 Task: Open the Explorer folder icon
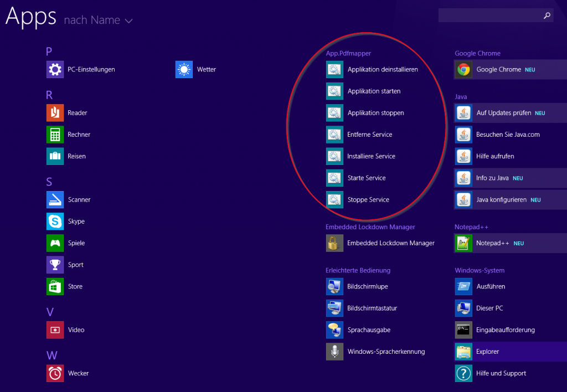tap(463, 352)
